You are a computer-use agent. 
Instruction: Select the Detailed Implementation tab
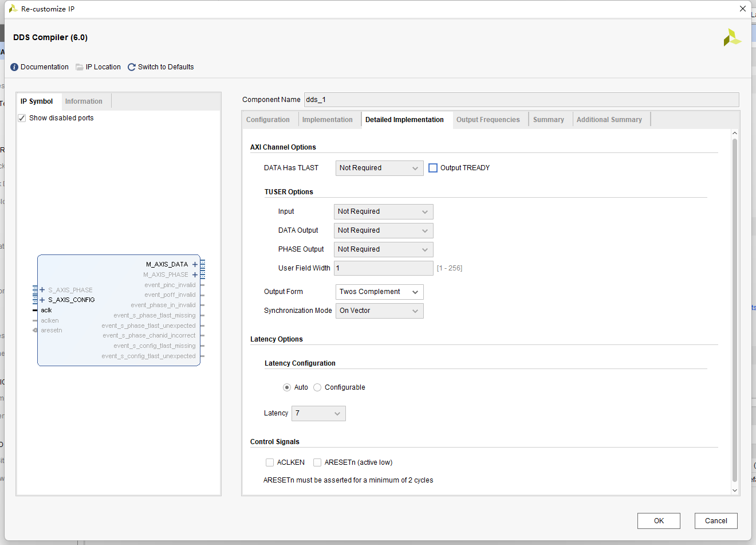point(404,120)
